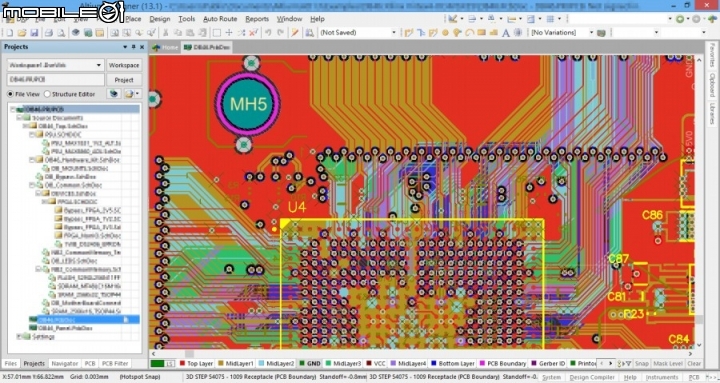The width and height of the screenshot is (720, 383).
Task: Click the Print Preview icon
Action: [x=61, y=33]
